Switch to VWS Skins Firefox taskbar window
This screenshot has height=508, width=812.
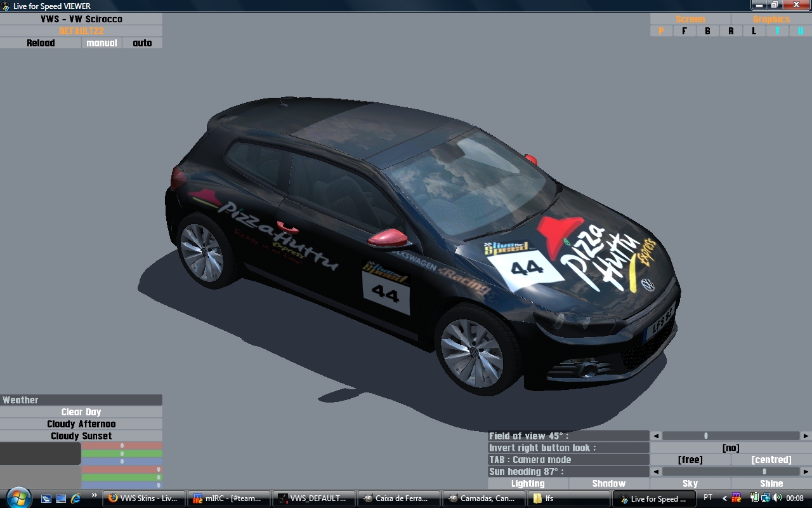pos(145,499)
